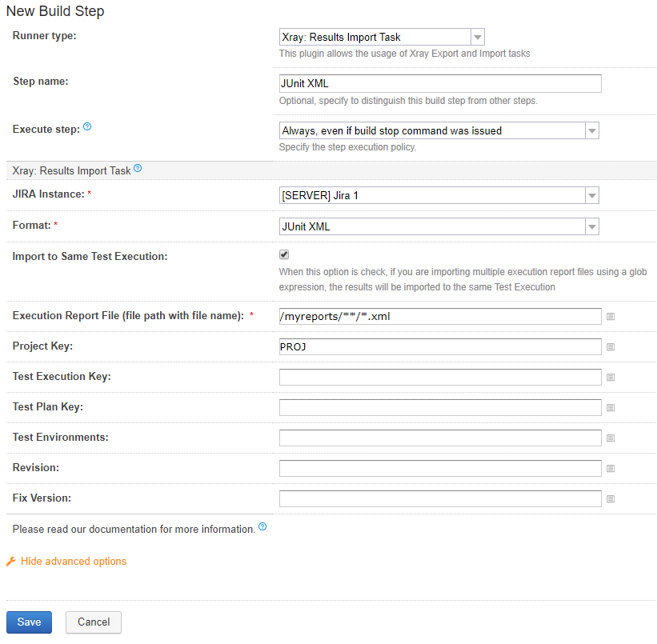Click parameter picker icon for Test Plan Key

click(x=611, y=408)
